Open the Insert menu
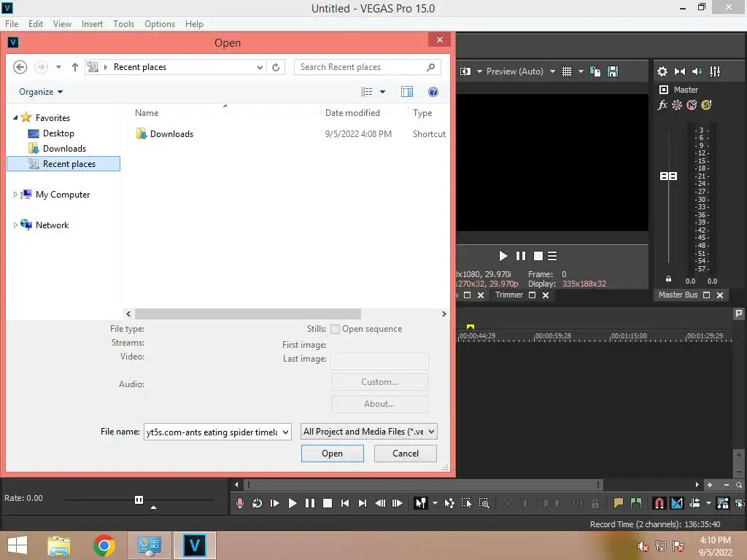 (92, 24)
